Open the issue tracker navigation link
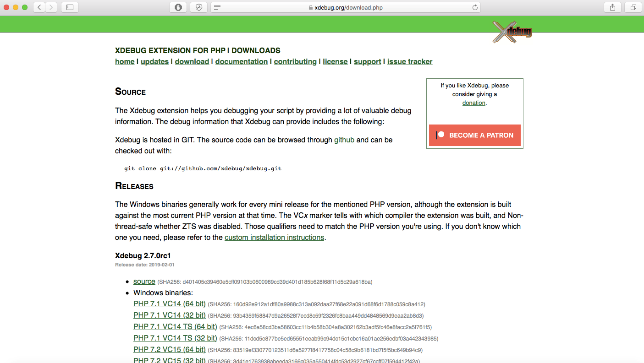 tap(410, 62)
